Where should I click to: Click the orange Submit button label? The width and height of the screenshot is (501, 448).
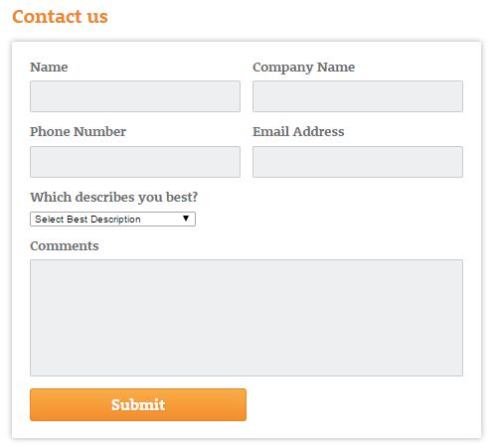[x=138, y=404]
